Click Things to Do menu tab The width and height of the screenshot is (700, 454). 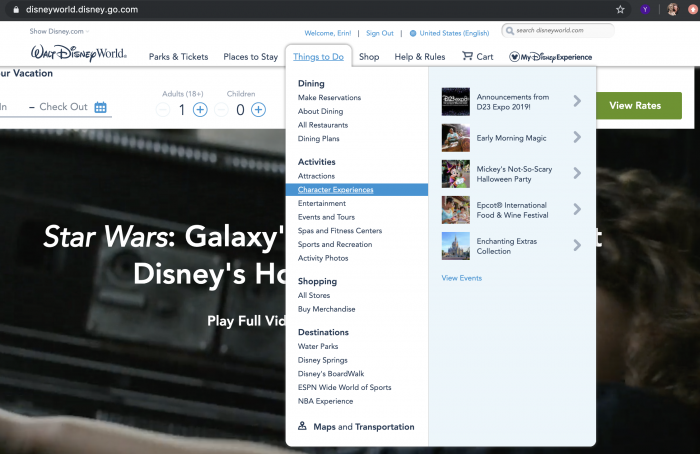point(318,57)
